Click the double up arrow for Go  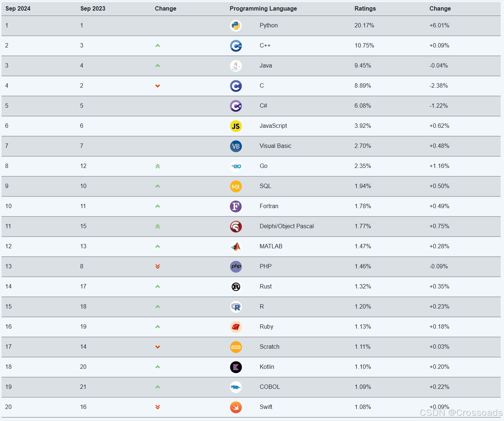pos(158,166)
